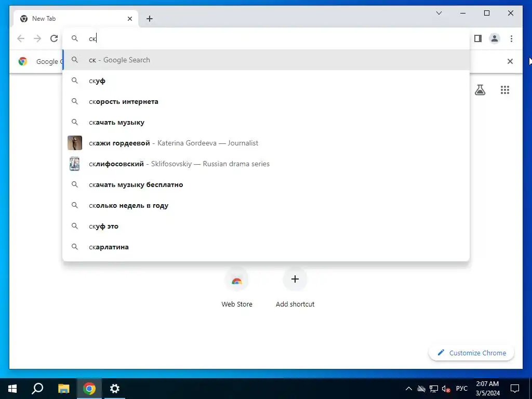This screenshot has width=532, height=399.
Task: Click the browser forward arrow
Action: (x=37, y=38)
